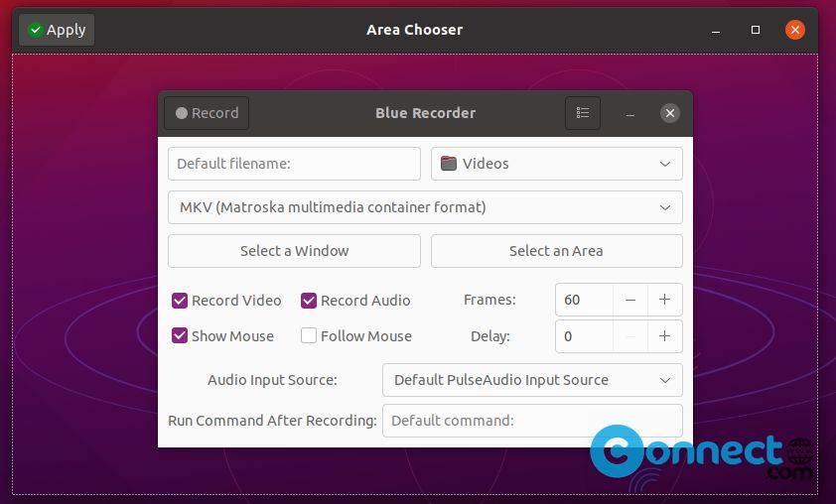Screen dimensions: 836x504
Task: Decrease the Frames value with minus
Action: click(x=630, y=300)
